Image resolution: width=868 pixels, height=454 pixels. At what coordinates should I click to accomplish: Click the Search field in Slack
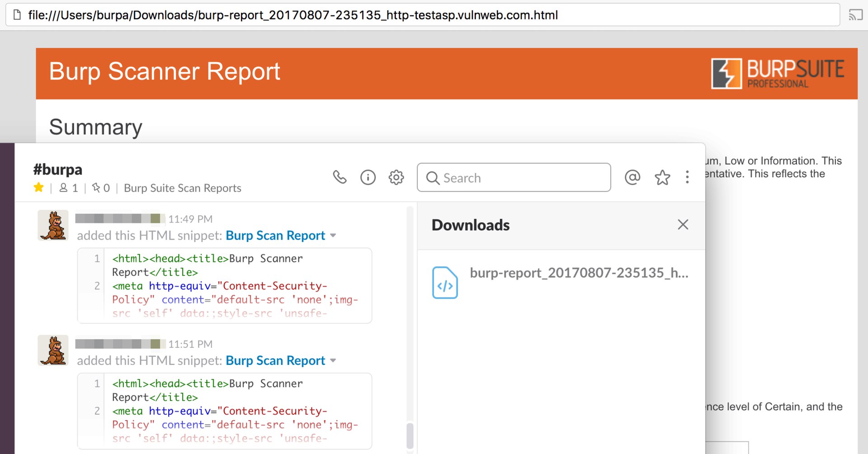tap(514, 177)
